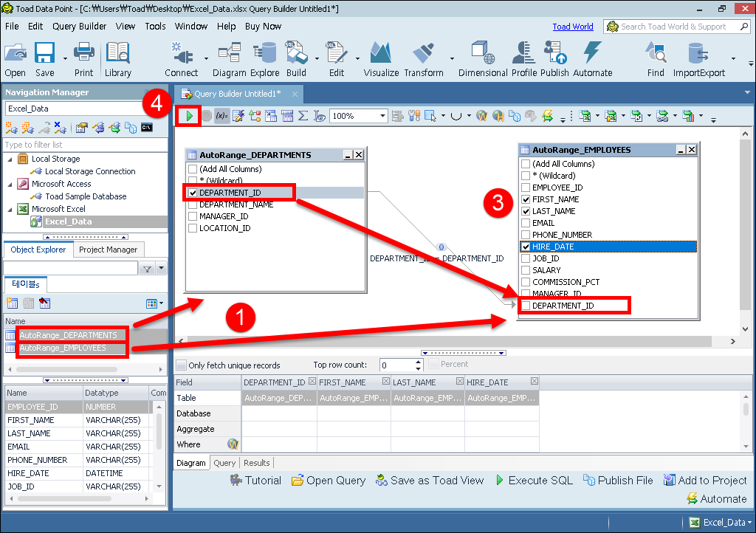Collapse the Microsoft Access tree node
The image size is (756, 533).
[10, 184]
